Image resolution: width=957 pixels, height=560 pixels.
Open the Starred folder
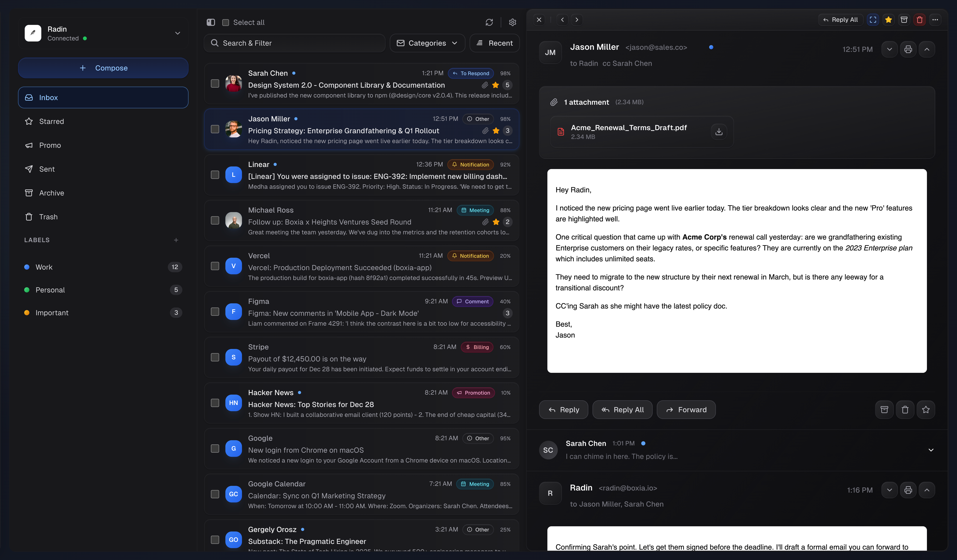point(51,122)
